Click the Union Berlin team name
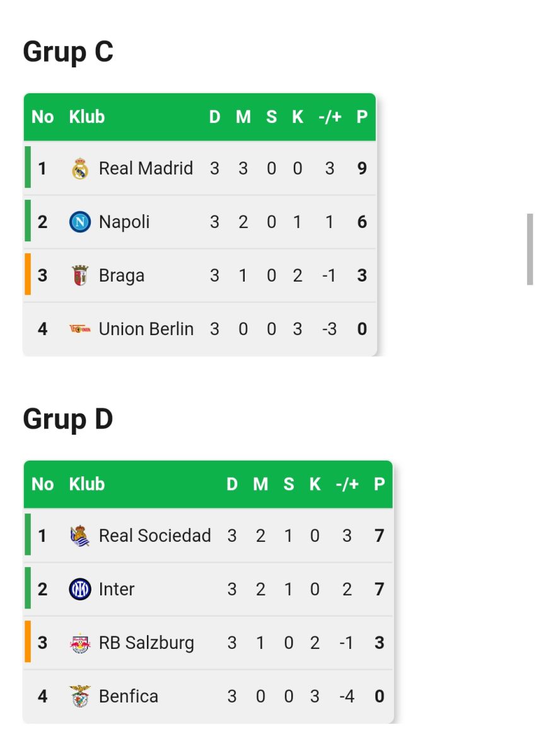 (x=146, y=329)
